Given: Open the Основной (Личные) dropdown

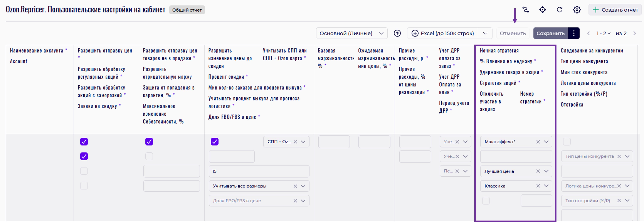Looking at the screenshot, I should point(352,33).
